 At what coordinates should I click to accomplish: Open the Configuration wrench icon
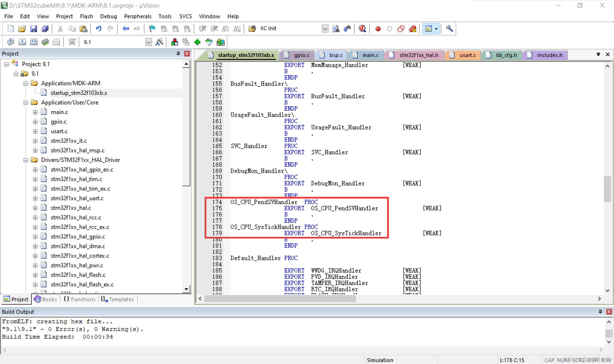tap(449, 29)
